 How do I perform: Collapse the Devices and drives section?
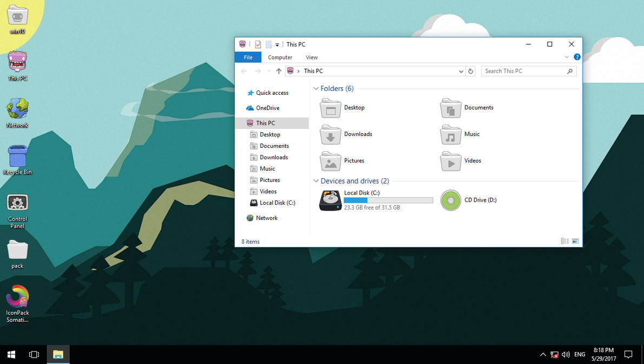[x=315, y=181]
